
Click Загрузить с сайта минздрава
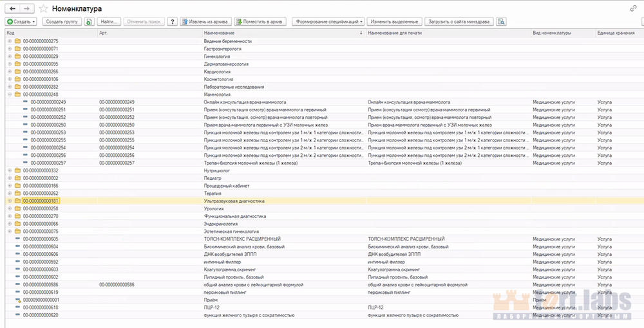[459, 21]
